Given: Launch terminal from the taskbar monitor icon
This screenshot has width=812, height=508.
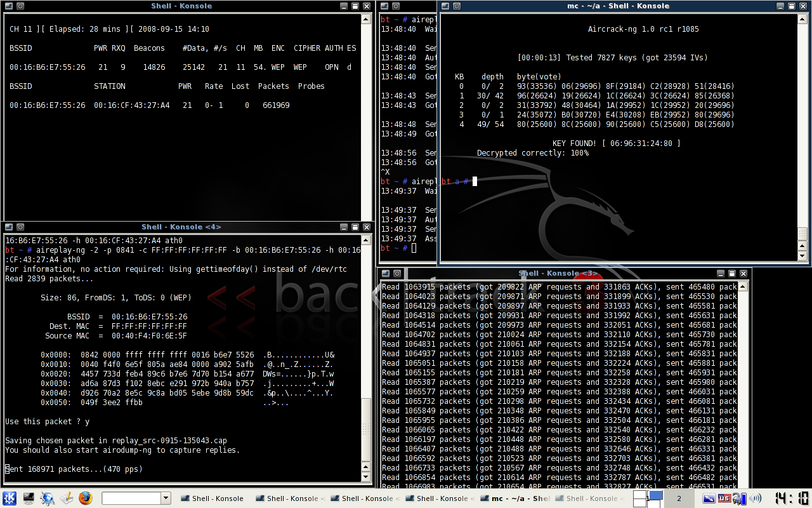Looking at the screenshot, I should (x=29, y=498).
